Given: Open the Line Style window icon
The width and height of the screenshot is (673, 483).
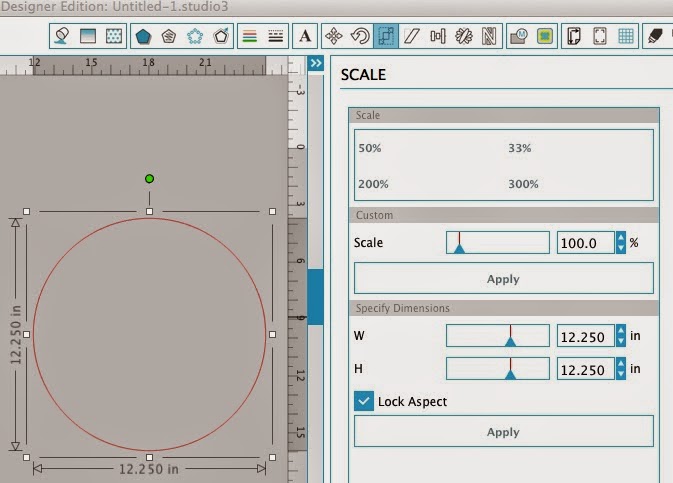Looking at the screenshot, I should coord(276,36).
